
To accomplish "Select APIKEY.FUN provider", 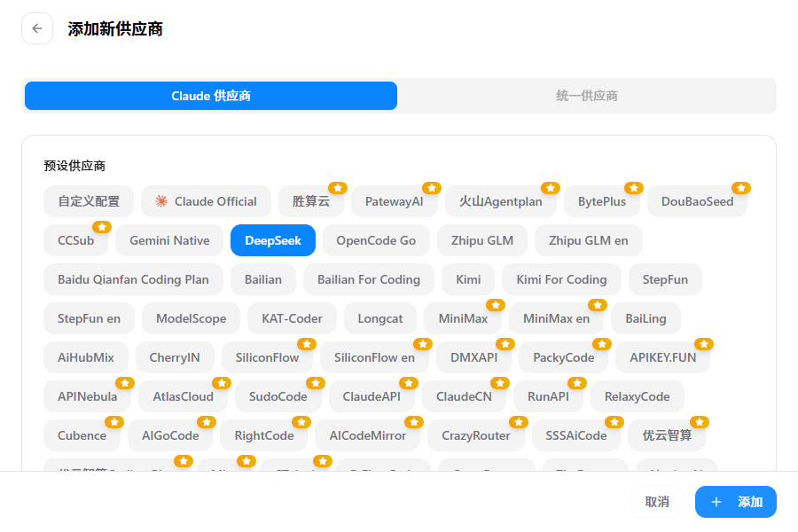I will coord(662,357).
